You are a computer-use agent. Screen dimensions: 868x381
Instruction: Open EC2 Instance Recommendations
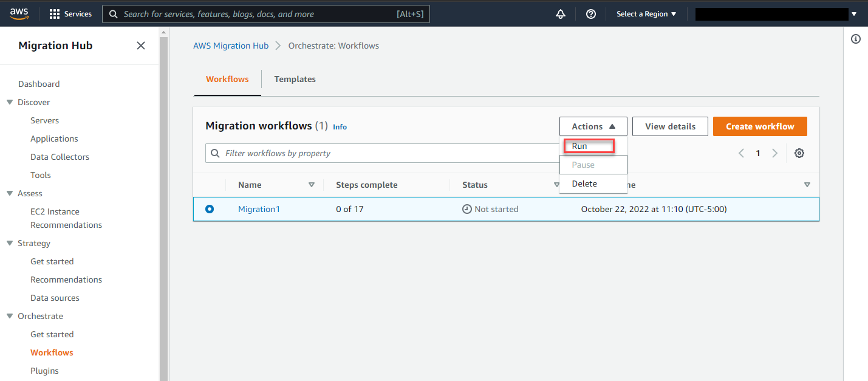coord(66,218)
